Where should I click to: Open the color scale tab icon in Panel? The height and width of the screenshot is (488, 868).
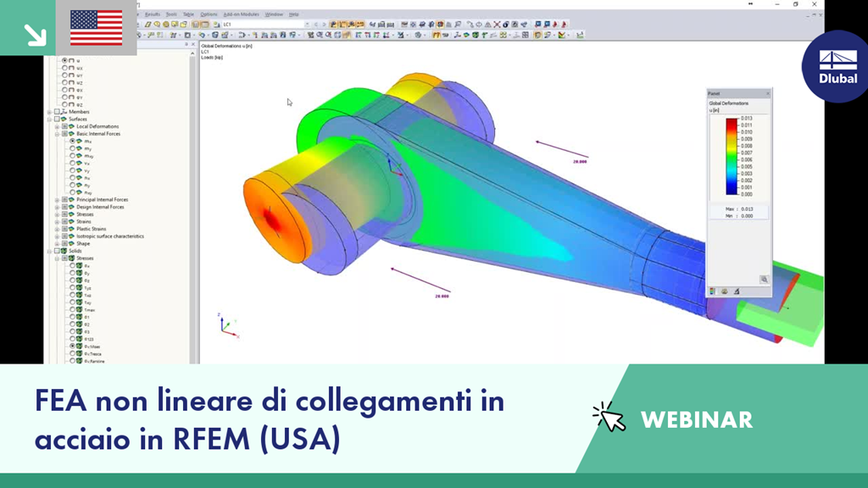coord(712,291)
